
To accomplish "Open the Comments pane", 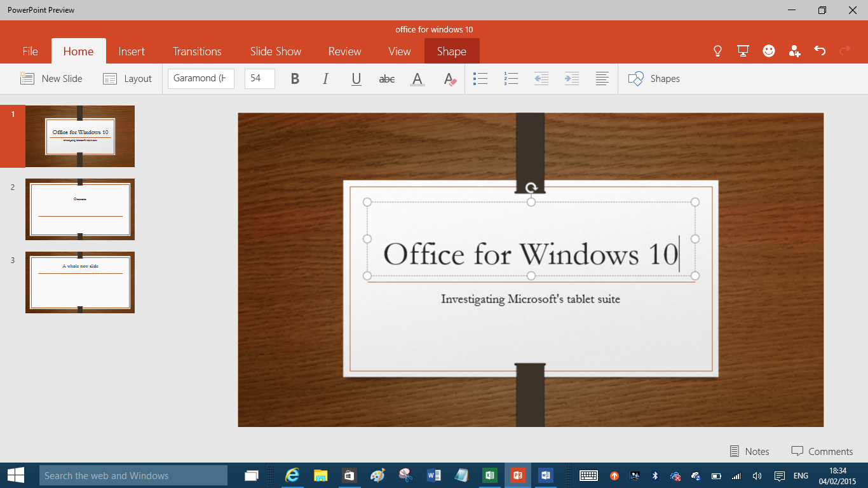I will 823,451.
